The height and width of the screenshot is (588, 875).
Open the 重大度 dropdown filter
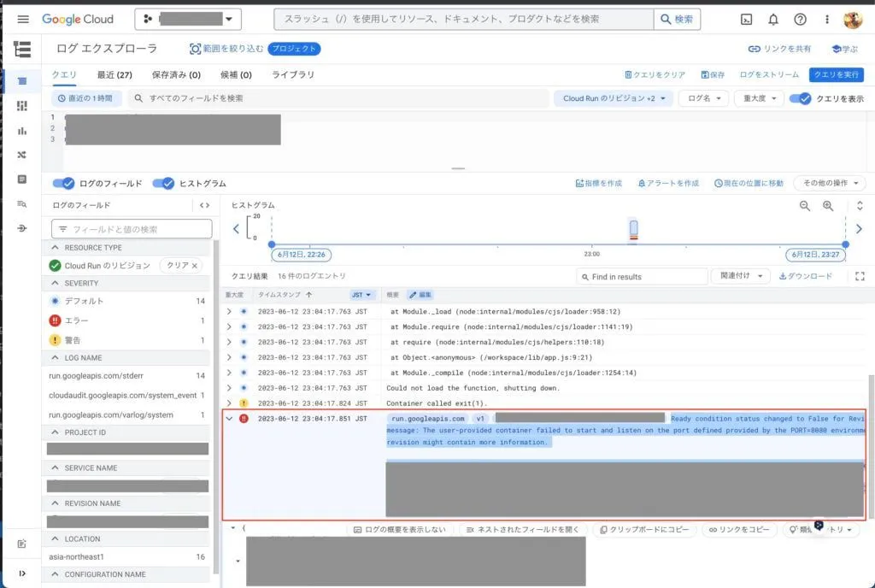click(x=760, y=98)
